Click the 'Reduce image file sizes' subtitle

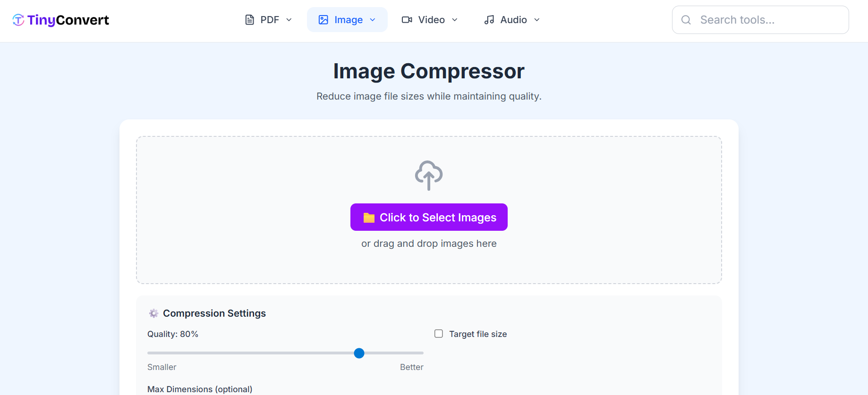429,96
